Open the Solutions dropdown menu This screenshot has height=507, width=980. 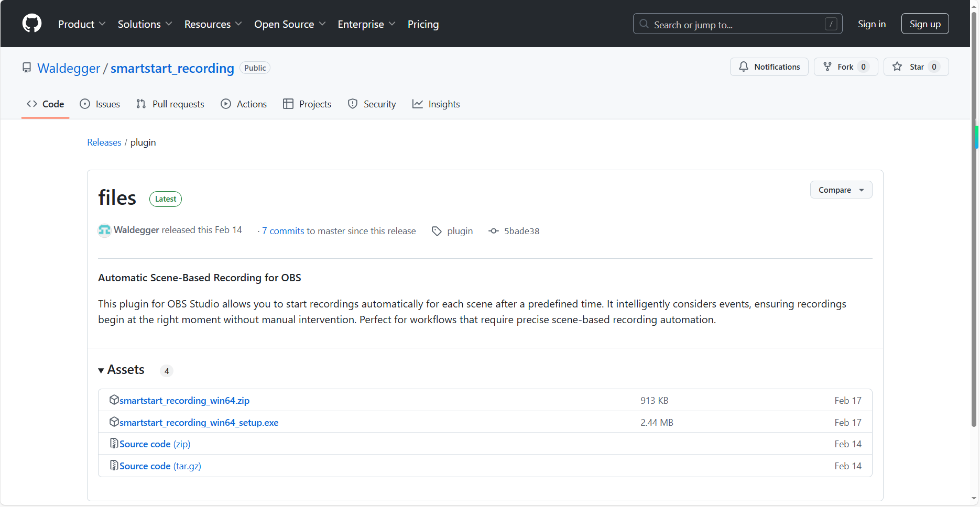(x=145, y=24)
